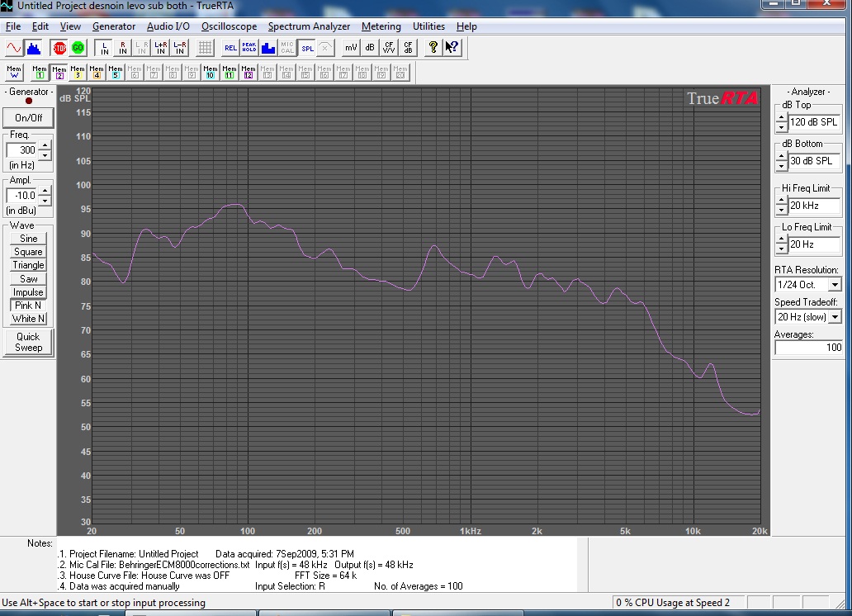
Task: Click the REL relative mode icon
Action: click(x=230, y=48)
